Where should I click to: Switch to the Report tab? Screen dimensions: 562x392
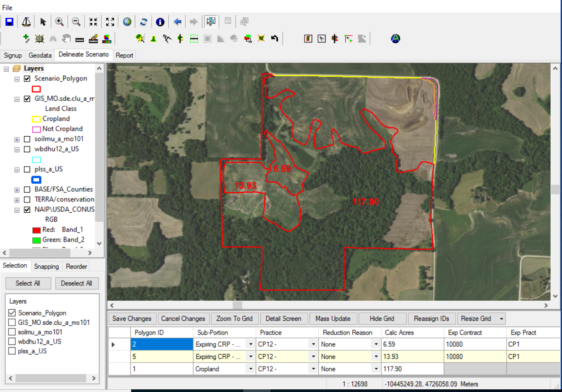tap(124, 55)
